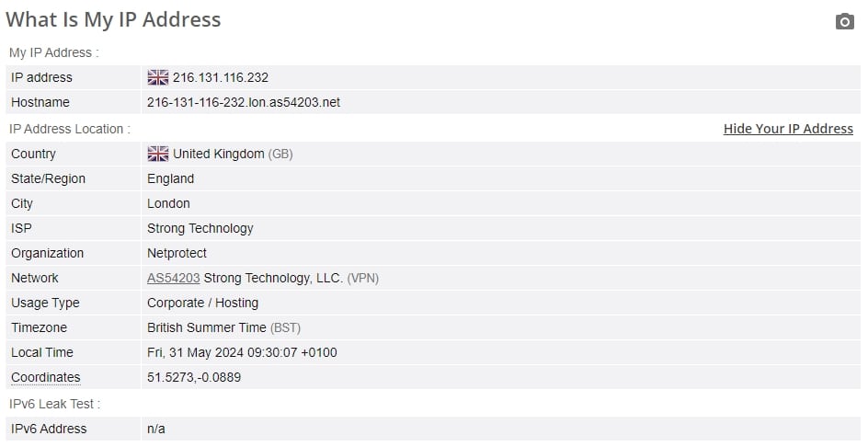Click the Corporate / Hosting usage type value
Viewport: 868px width, 447px height.
pyautogui.click(x=202, y=303)
